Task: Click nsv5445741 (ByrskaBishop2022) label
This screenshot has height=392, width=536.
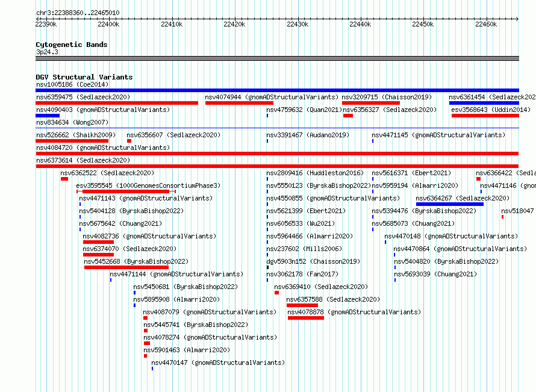Action: tap(196, 325)
